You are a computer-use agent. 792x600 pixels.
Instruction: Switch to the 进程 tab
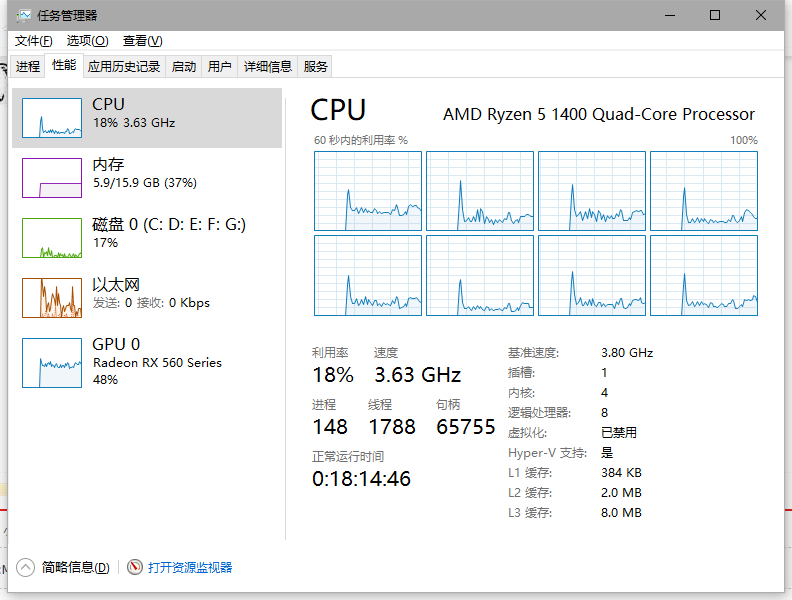click(x=28, y=67)
